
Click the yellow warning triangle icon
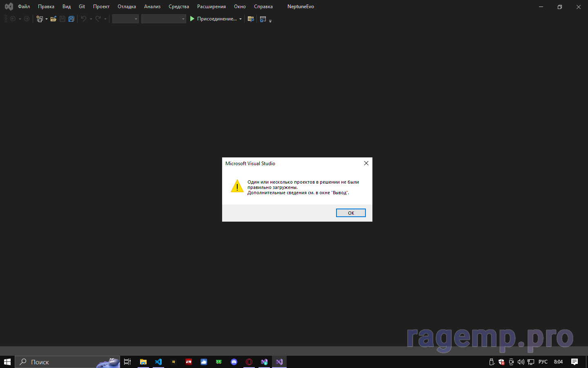(x=237, y=186)
